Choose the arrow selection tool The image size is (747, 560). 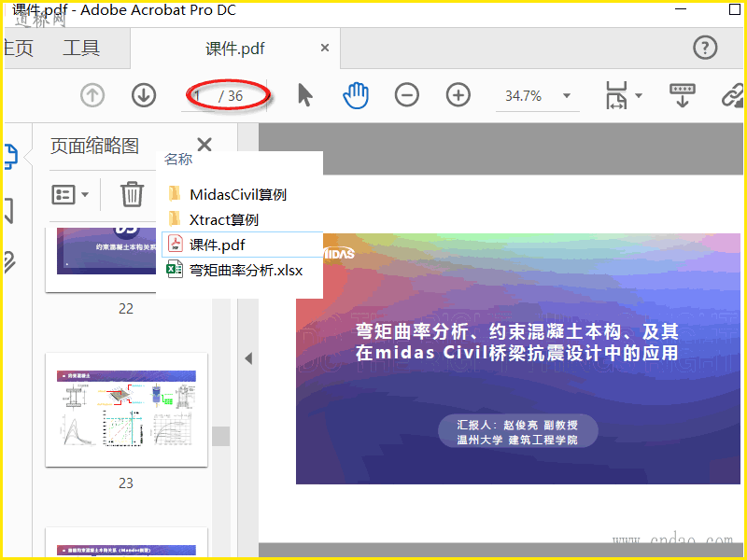coord(305,95)
